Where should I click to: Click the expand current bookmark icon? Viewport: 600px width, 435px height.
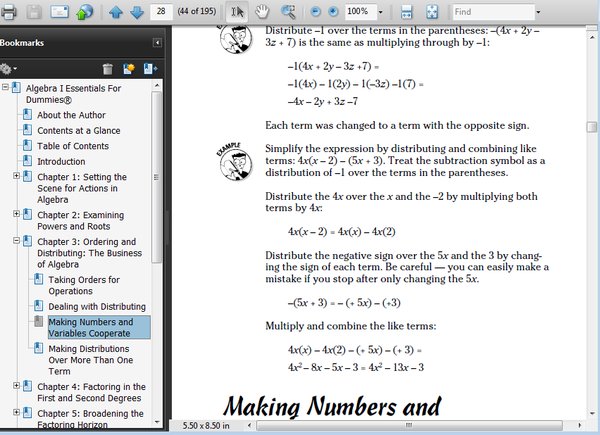coord(150,69)
